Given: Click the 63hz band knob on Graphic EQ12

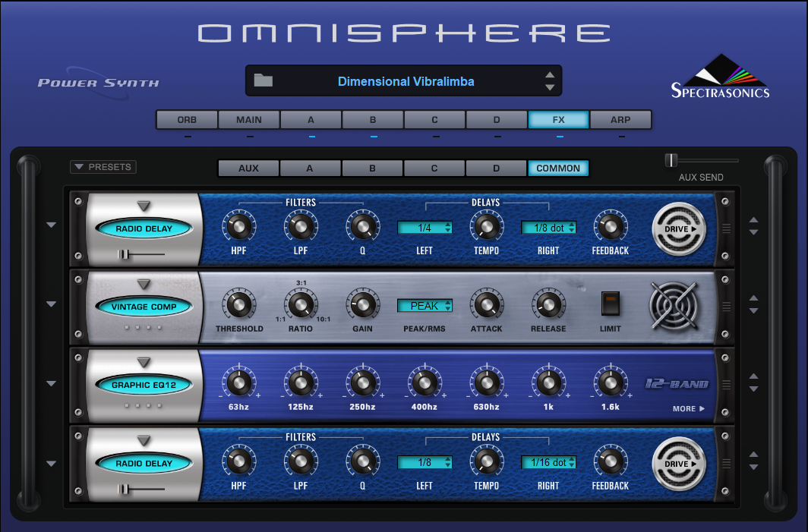Looking at the screenshot, I should pos(238,382).
